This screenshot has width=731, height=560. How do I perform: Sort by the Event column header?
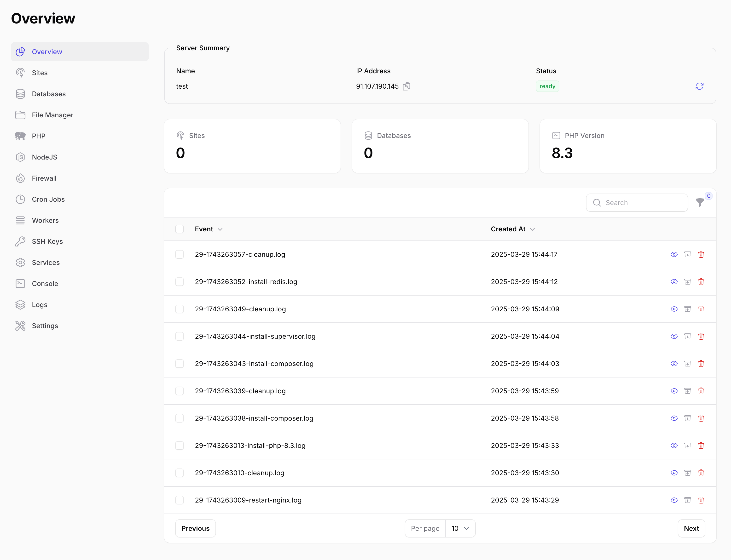tap(209, 229)
